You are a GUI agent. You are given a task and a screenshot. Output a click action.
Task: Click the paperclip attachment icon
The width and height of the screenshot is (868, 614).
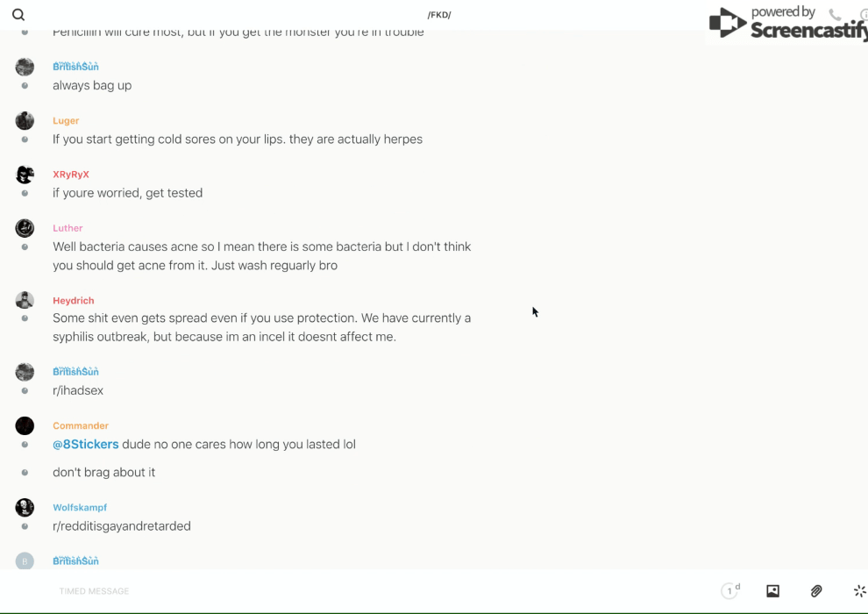pyautogui.click(x=816, y=591)
